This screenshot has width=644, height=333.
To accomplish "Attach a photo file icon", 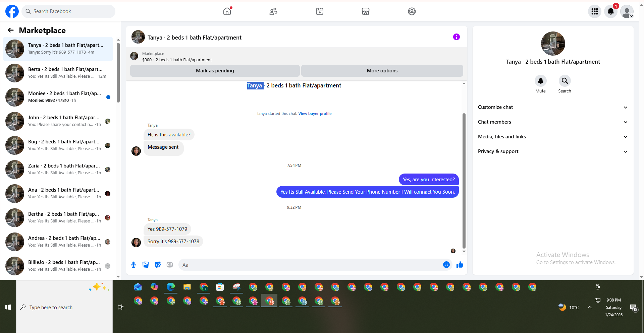I will click(x=146, y=265).
